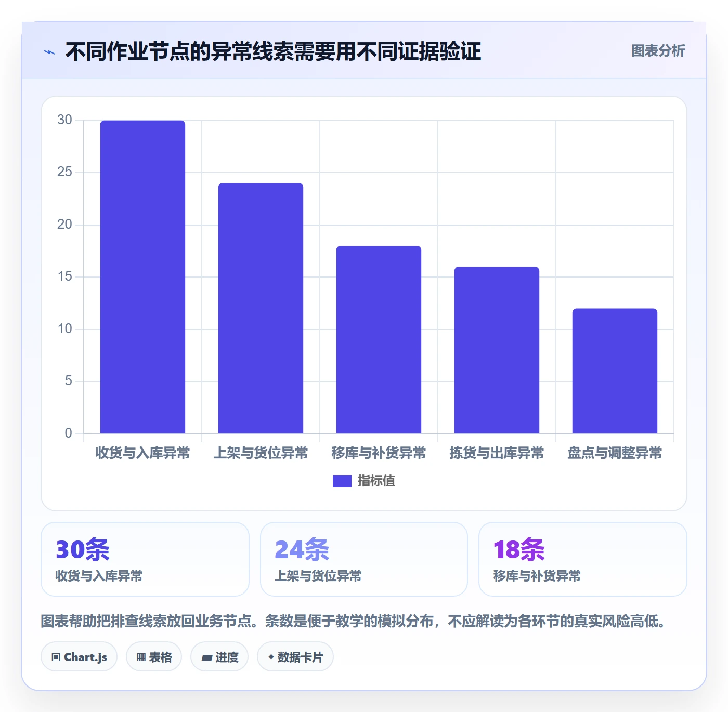Click the 指标值 legend text
Image resolution: width=728 pixels, height=712 pixels.
[376, 481]
